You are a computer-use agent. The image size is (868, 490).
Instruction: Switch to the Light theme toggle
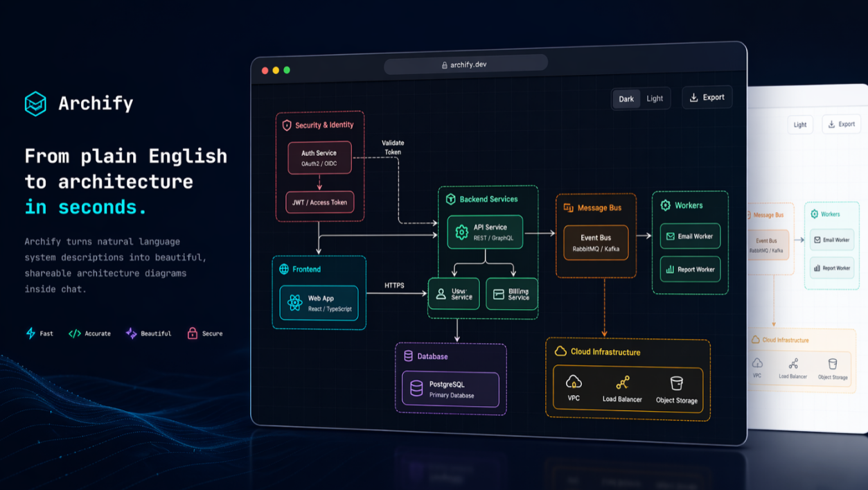point(655,98)
